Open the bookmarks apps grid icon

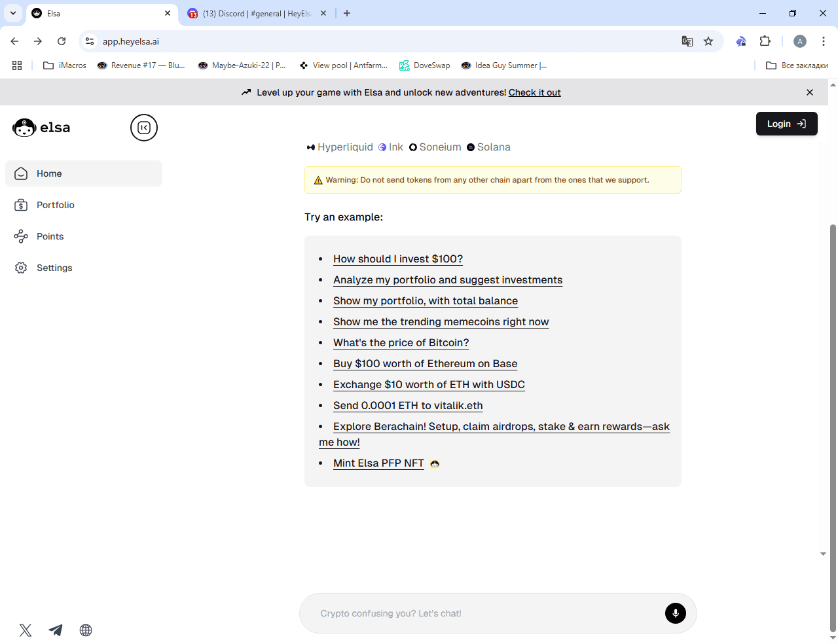click(x=17, y=65)
